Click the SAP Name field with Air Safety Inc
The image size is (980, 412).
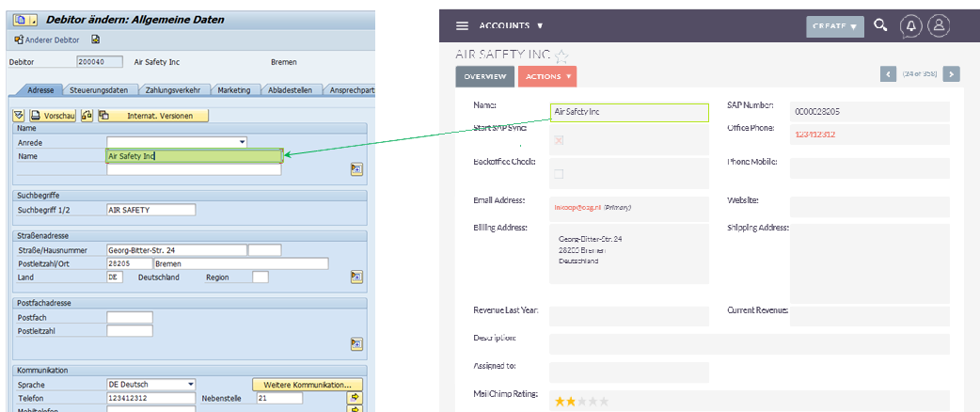pos(195,155)
